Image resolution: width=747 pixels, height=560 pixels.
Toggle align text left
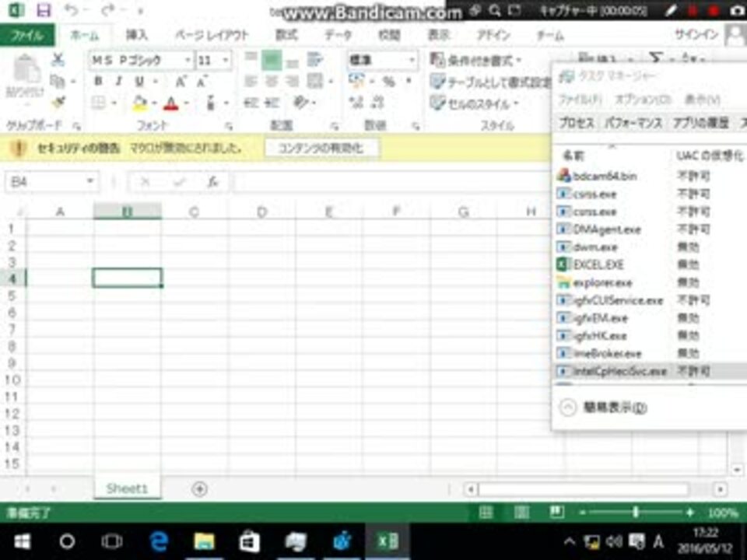(x=251, y=82)
